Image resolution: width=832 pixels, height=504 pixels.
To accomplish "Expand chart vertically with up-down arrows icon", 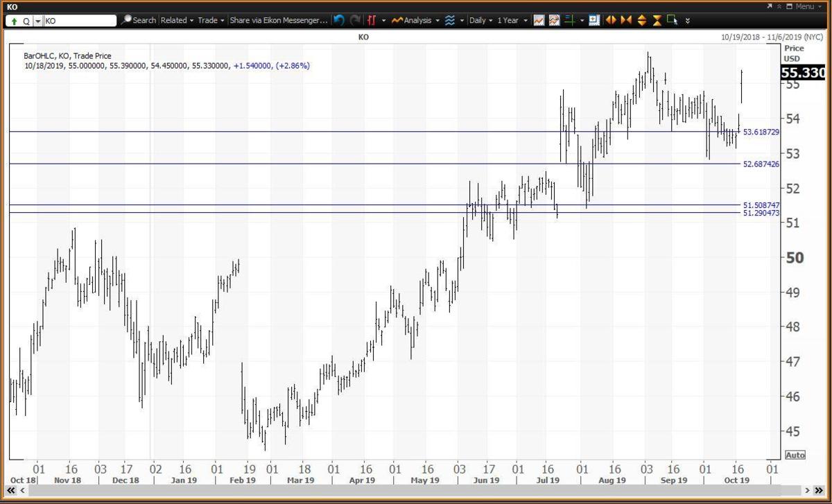I will 641,20.
